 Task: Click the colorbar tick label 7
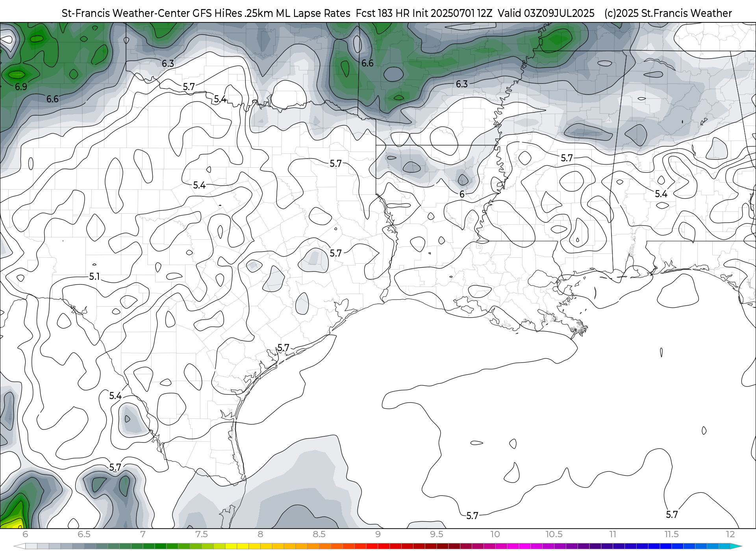pos(143,534)
